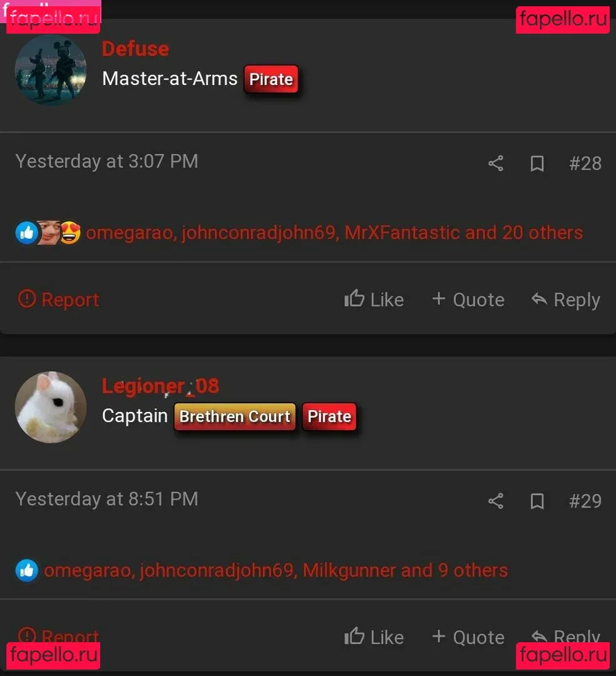Bookmark post #28

536,163
